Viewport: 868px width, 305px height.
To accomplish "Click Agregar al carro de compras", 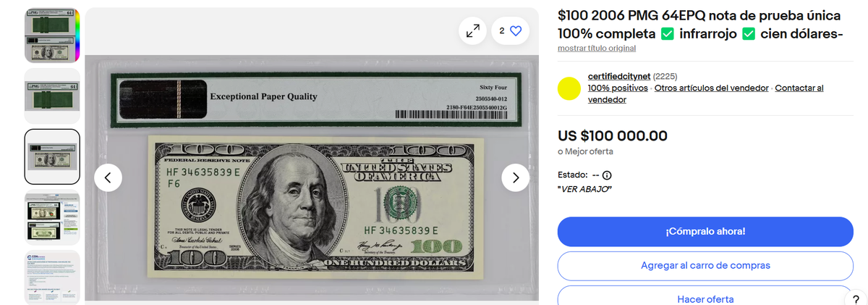I will [x=705, y=266].
